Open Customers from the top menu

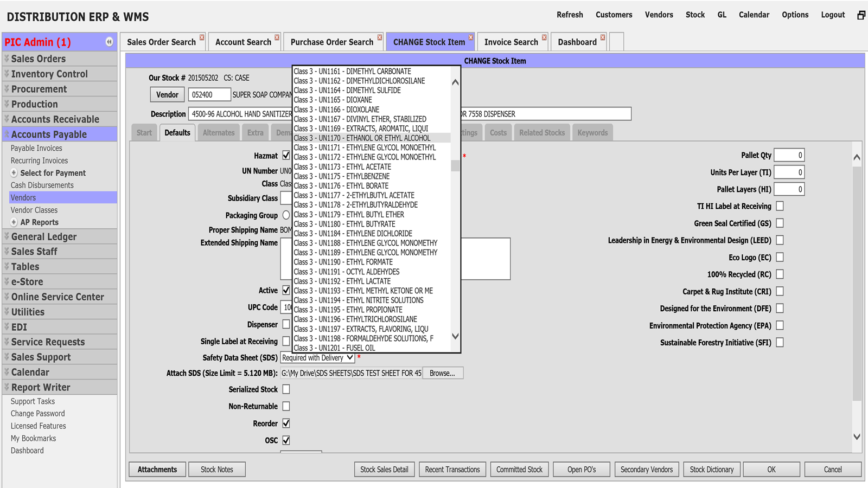(x=614, y=15)
